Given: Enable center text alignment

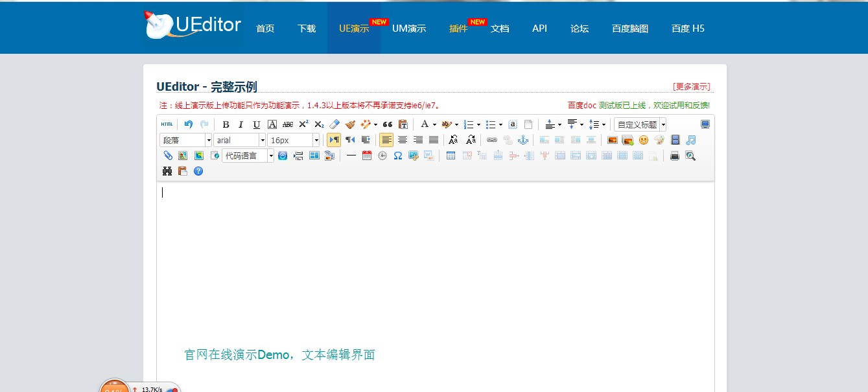Looking at the screenshot, I should 403,139.
